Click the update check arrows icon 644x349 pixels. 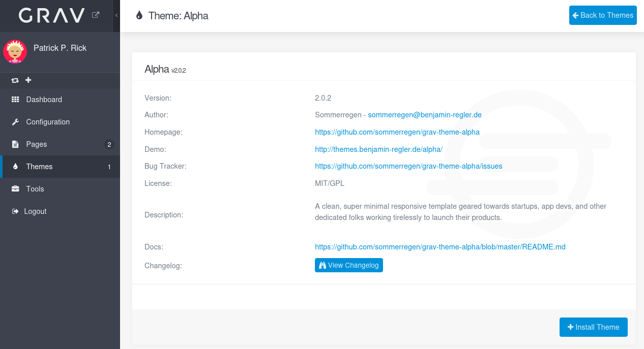[15, 80]
